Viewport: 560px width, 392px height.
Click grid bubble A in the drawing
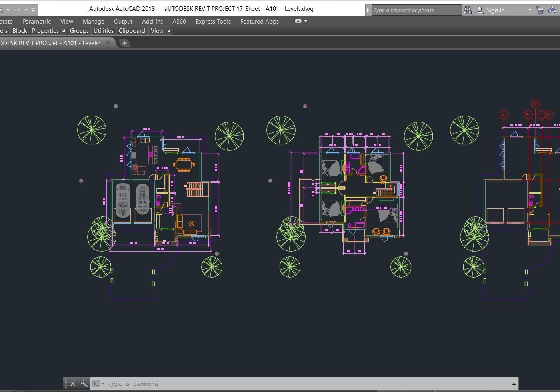pyautogui.click(x=504, y=115)
